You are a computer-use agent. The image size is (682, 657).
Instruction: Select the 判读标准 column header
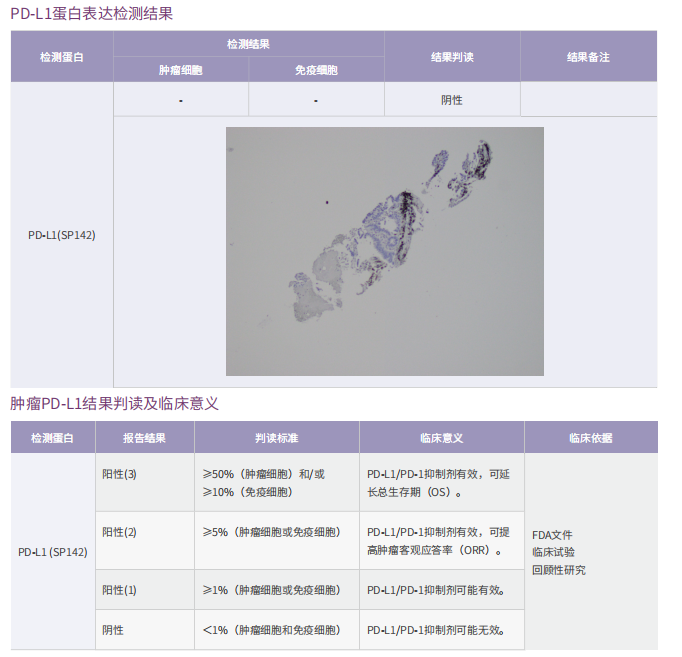point(276,438)
